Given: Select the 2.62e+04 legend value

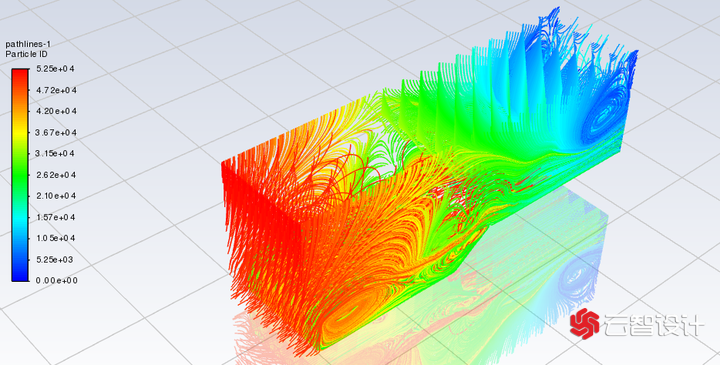Looking at the screenshot, I should coord(56,175).
